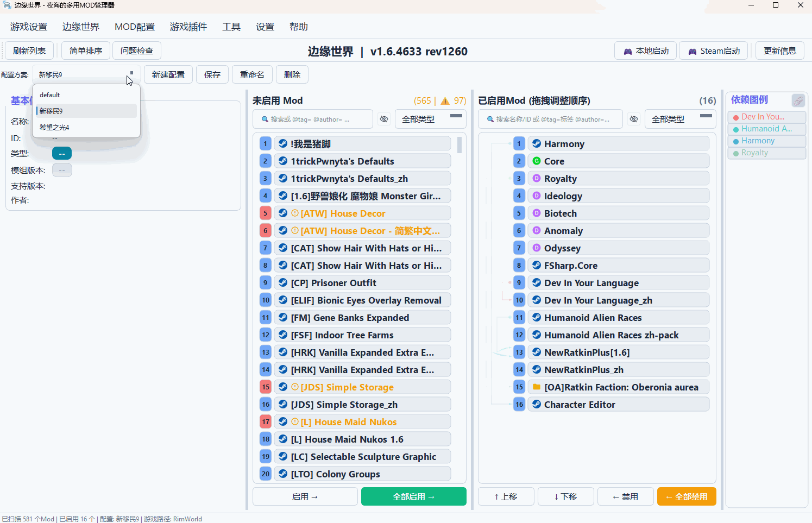The image size is (812, 523).
Task: Click the chain-link icon in the 依赖图例 panel
Action: tap(798, 100)
